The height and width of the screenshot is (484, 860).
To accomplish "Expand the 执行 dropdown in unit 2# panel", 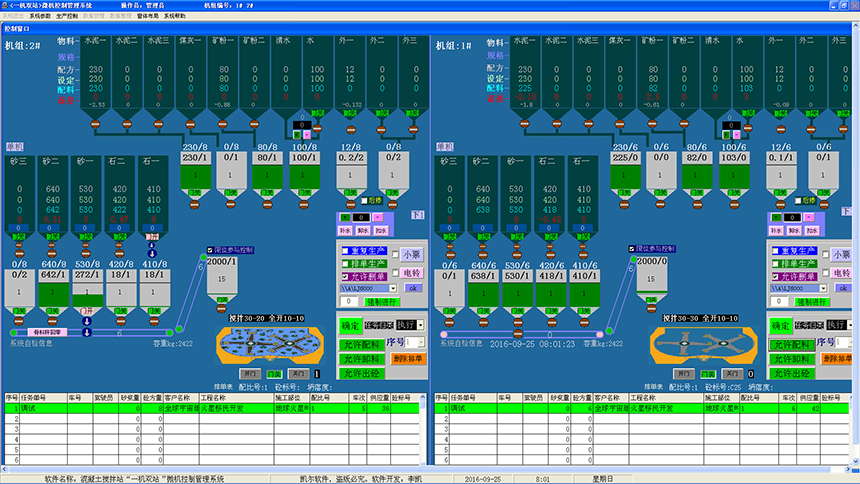I will pos(421,325).
